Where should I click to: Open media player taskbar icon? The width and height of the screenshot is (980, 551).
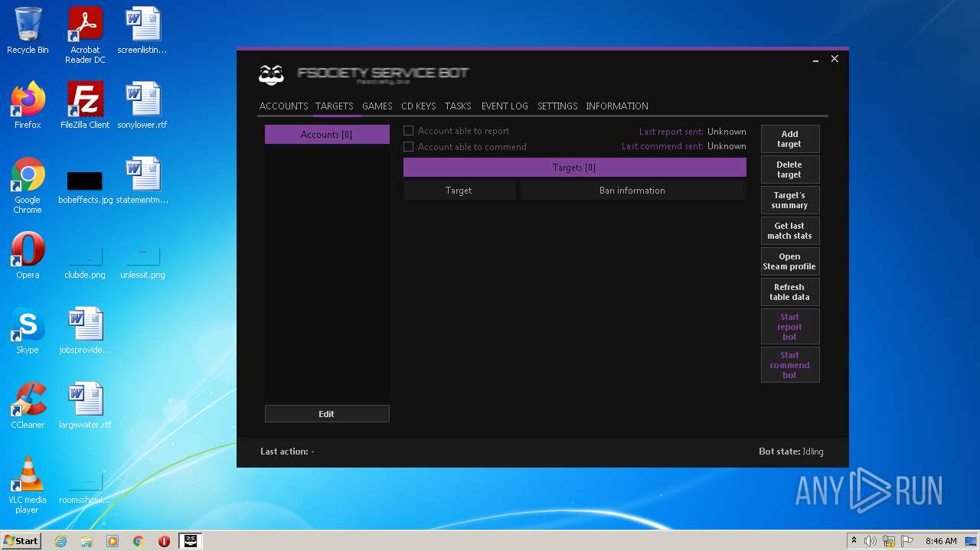pyautogui.click(x=113, y=541)
